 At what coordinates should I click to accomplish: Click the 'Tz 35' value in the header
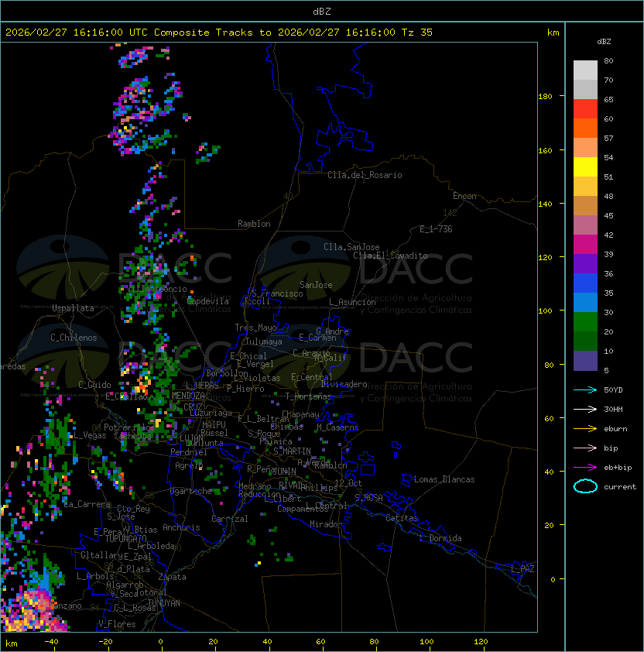click(417, 33)
